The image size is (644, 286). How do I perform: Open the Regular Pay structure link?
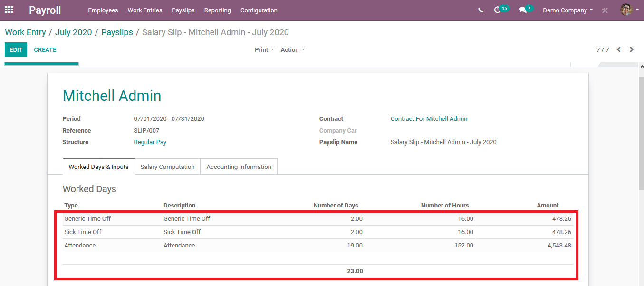150,142
